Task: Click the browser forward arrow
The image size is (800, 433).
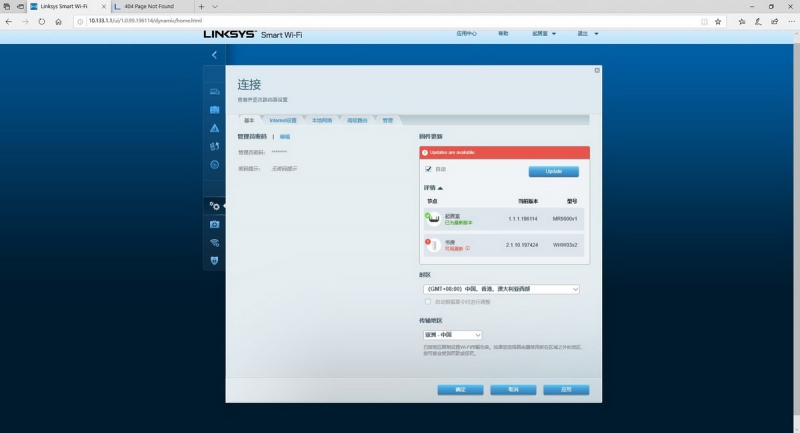Action: tap(25, 21)
